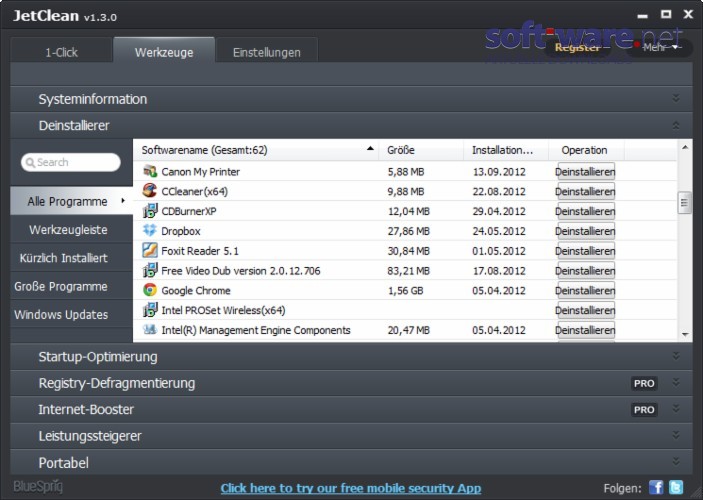
Task: Select the CDBurnerXP row name
Action: [x=189, y=211]
